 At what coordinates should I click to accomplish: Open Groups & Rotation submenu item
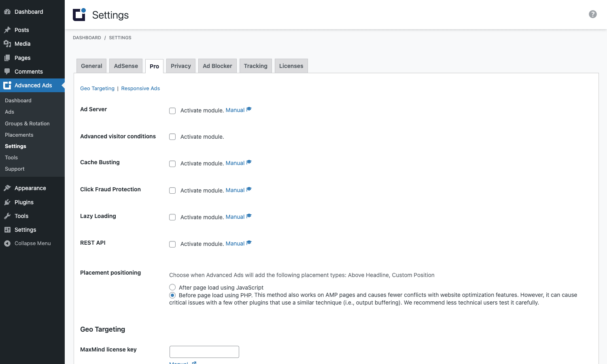tap(27, 123)
